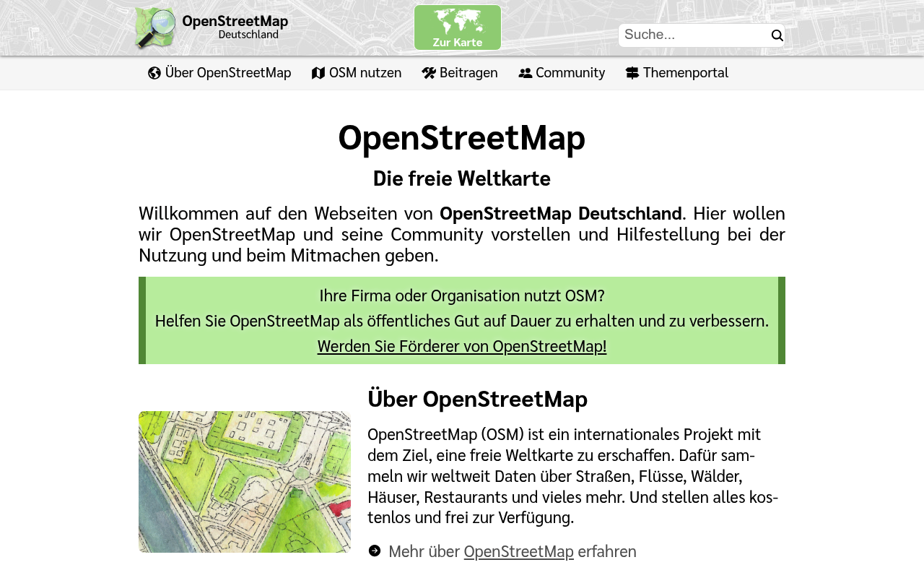Open the Themenportal menu
Screen dimensions: 924x578
(677, 73)
